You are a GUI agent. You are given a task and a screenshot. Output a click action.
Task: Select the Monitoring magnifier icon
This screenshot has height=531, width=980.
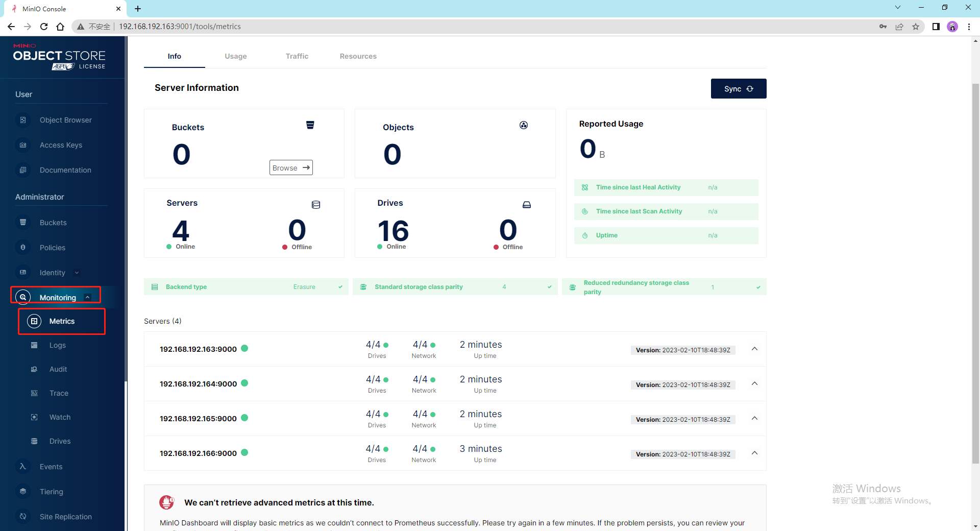pyautogui.click(x=23, y=297)
